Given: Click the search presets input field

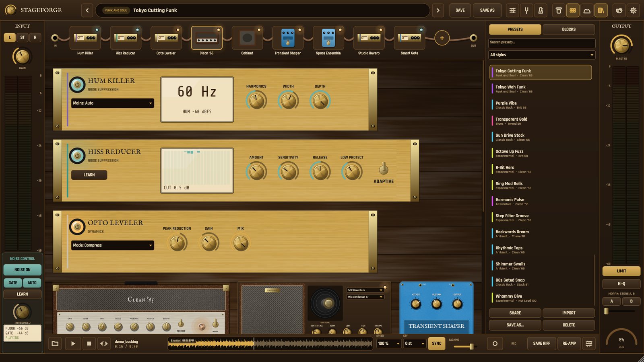Looking at the screenshot, I should (542, 43).
